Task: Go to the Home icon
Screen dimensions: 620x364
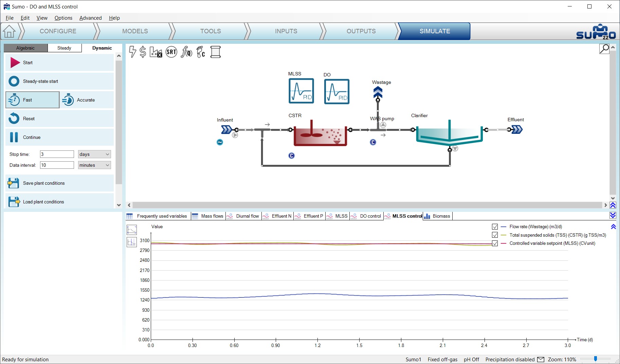Action: click(9, 31)
